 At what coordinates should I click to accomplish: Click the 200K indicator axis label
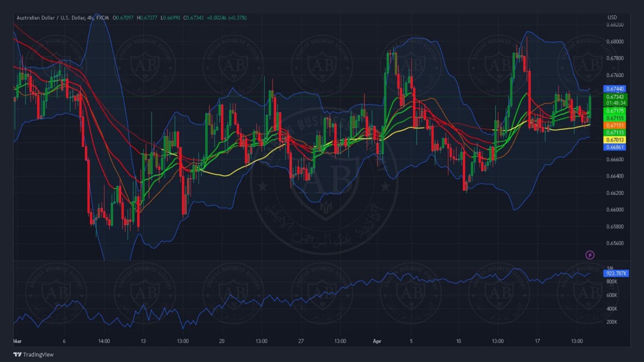coord(612,322)
